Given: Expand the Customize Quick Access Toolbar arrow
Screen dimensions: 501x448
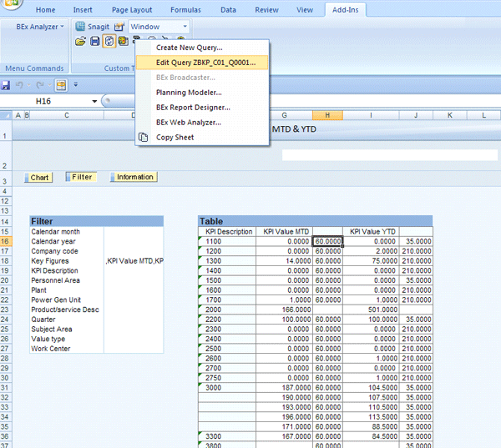Looking at the screenshot, I should (x=76, y=85).
